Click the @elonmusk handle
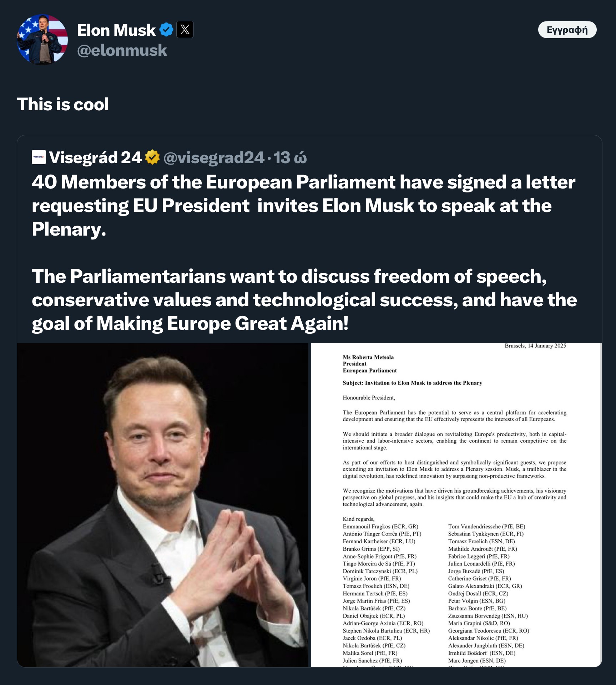 tap(122, 50)
